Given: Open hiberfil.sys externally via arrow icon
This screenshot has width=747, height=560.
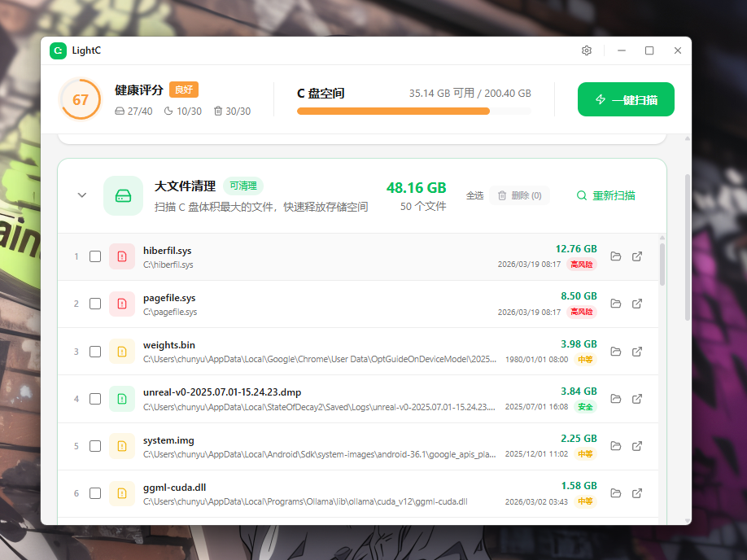Looking at the screenshot, I should (x=637, y=256).
